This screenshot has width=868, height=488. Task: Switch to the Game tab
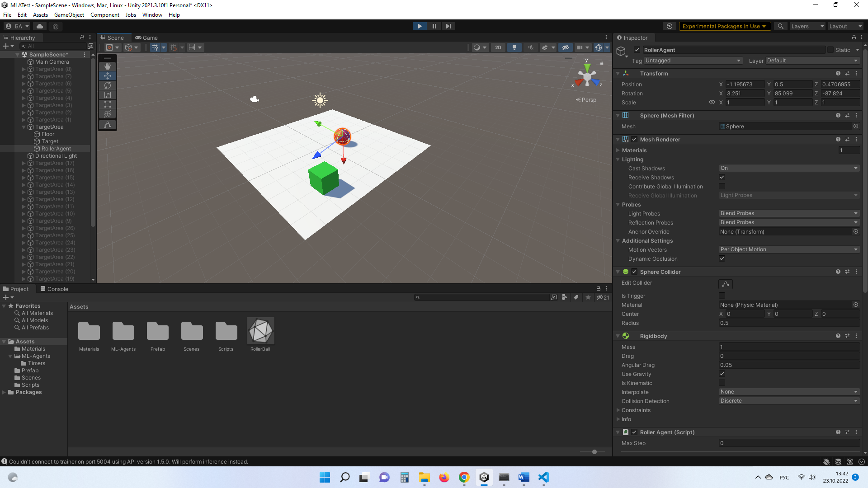coord(146,38)
